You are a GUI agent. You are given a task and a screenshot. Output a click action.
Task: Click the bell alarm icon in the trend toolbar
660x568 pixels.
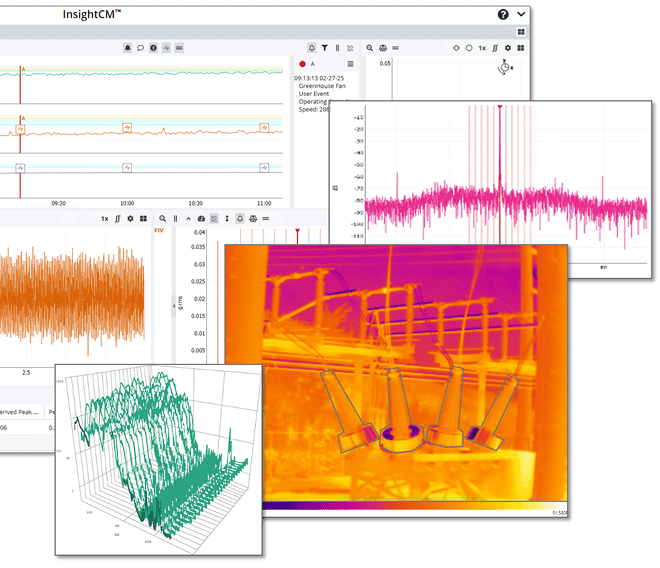(128, 48)
